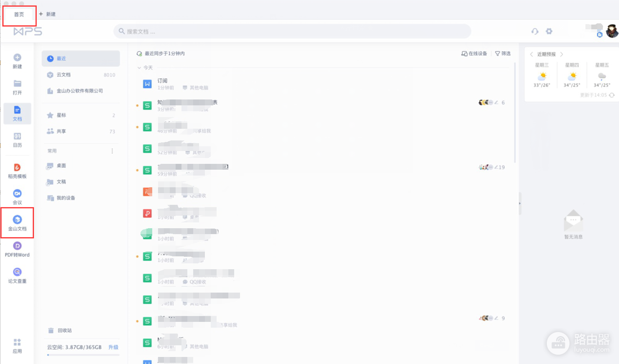Open the 新建 sidebar icon
The image size is (619, 364).
coord(17,61)
